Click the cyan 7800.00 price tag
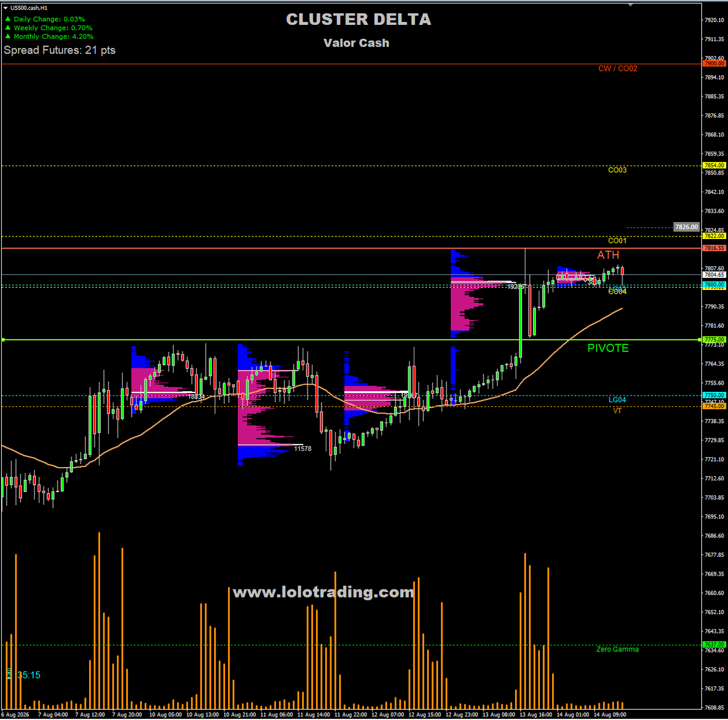Screen dimensions: 728x720 [714, 284]
